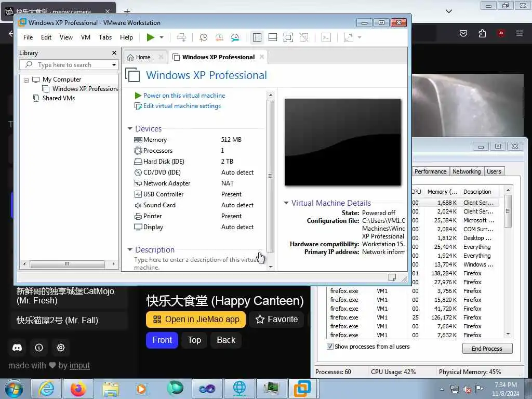Select Windows XP Professional in library tree
Image resolution: width=532 pixels, height=399 pixels.
[80, 89]
